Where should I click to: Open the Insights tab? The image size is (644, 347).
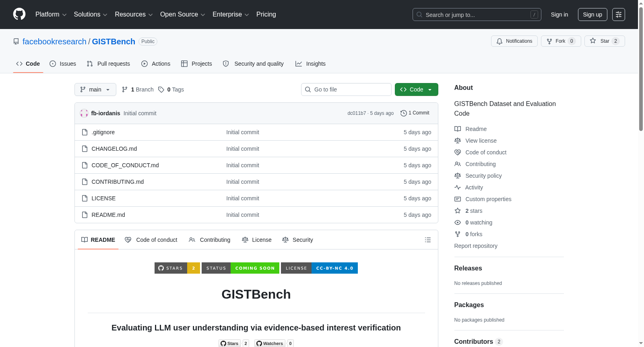point(310,64)
